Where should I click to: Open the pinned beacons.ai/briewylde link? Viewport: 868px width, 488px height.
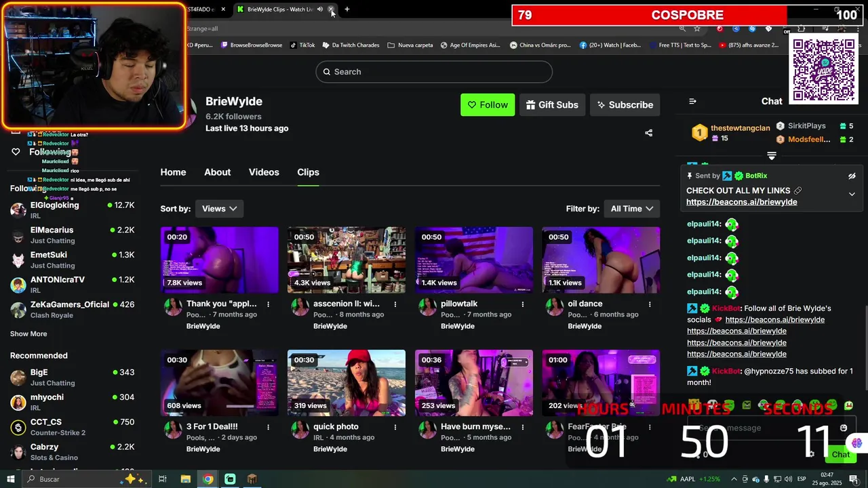pos(741,202)
